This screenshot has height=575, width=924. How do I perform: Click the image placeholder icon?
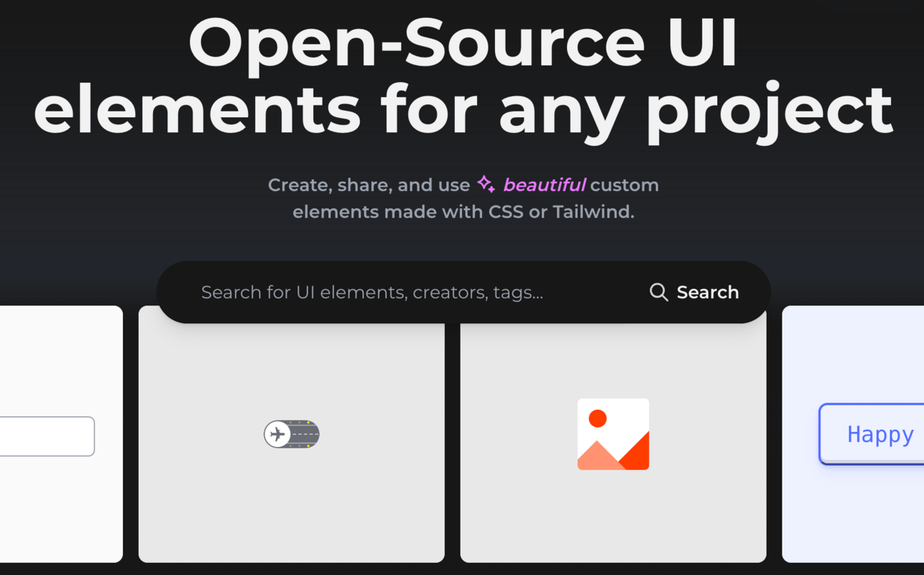613,434
